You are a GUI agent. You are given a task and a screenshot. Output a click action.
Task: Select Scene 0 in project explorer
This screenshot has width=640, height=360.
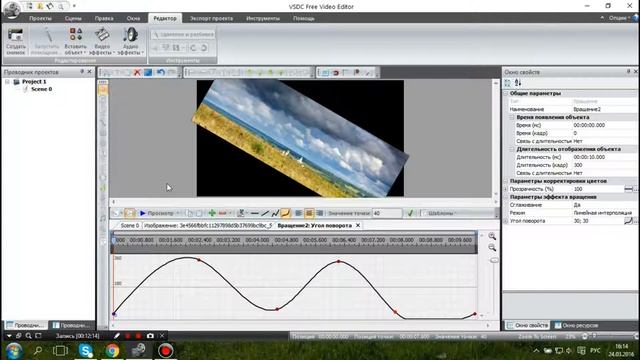41,89
